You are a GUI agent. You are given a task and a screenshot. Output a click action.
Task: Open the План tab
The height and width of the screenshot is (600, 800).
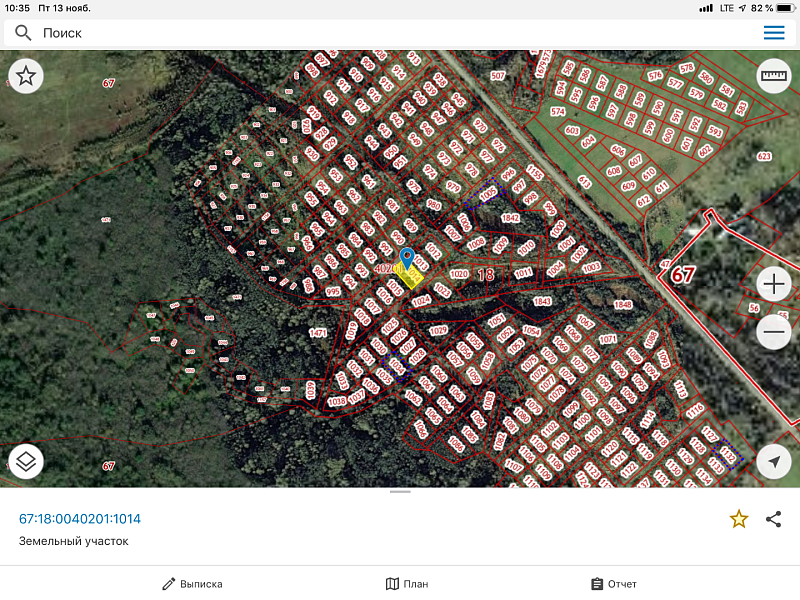[x=407, y=584]
